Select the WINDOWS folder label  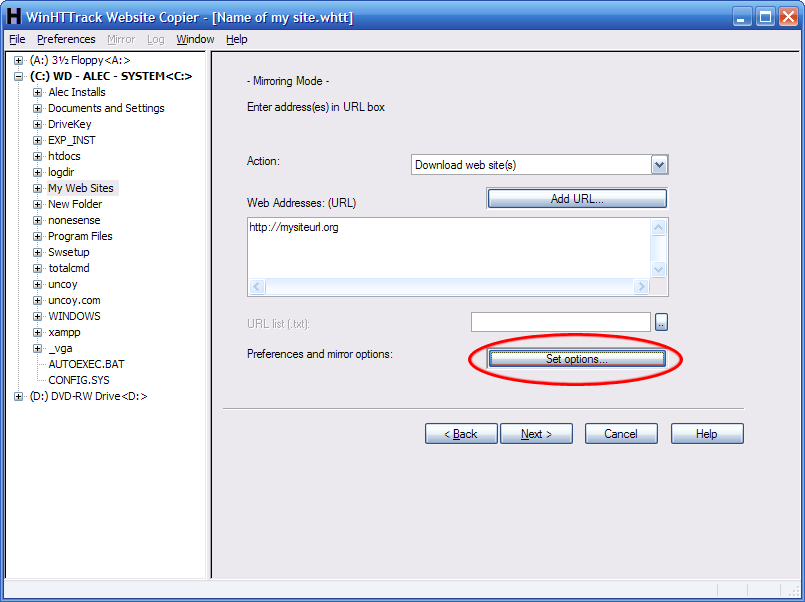click(x=74, y=316)
